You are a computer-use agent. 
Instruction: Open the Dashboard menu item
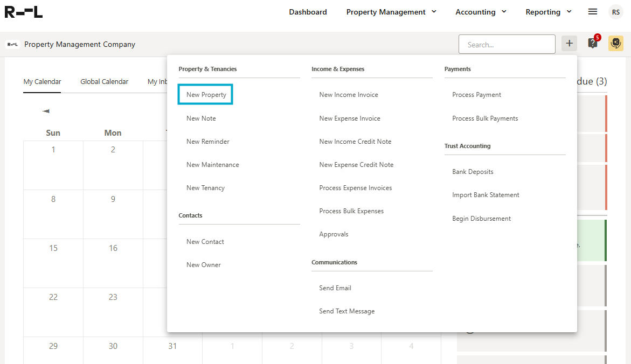click(308, 12)
